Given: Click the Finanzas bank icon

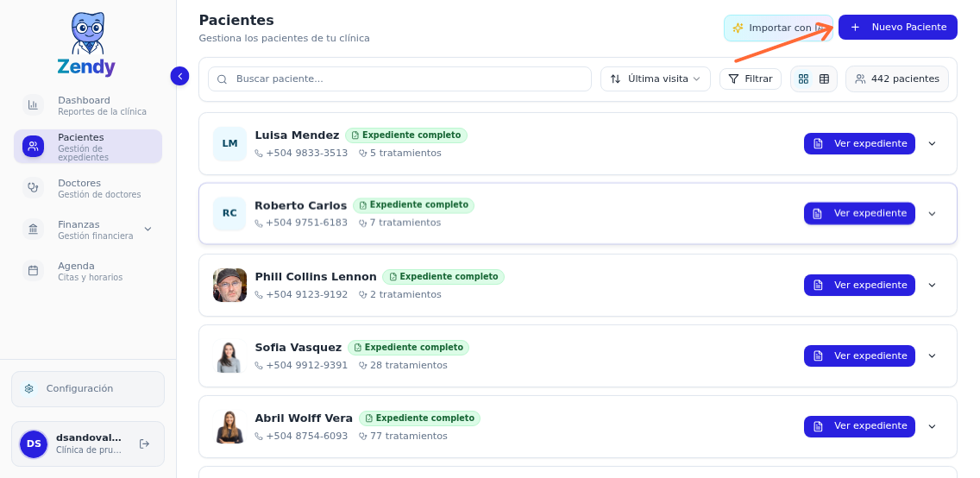Looking at the screenshot, I should pyautogui.click(x=33, y=229).
